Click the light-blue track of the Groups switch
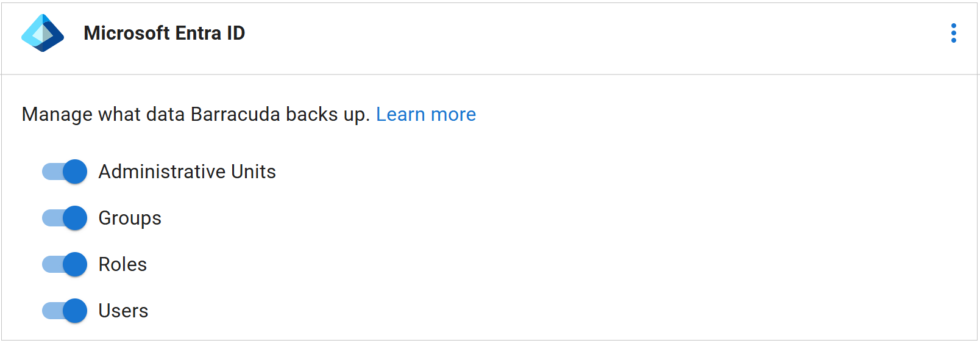Screen dimensions: 980x343 50,218
